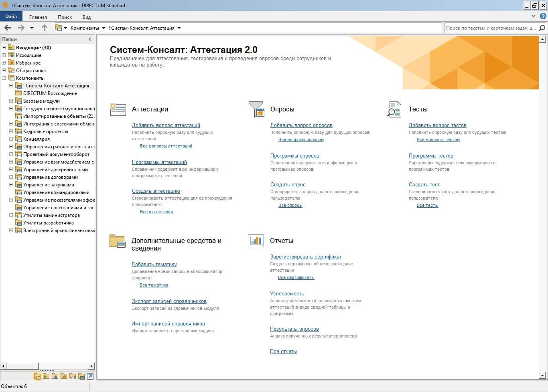Expand the Входящие (30) tree node
This screenshot has height=392, width=548.
point(4,47)
